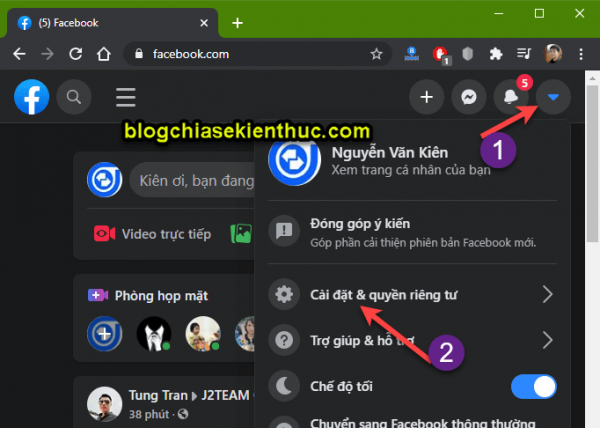Click composer profile avatar
600x428 pixels.
pyautogui.click(x=104, y=180)
